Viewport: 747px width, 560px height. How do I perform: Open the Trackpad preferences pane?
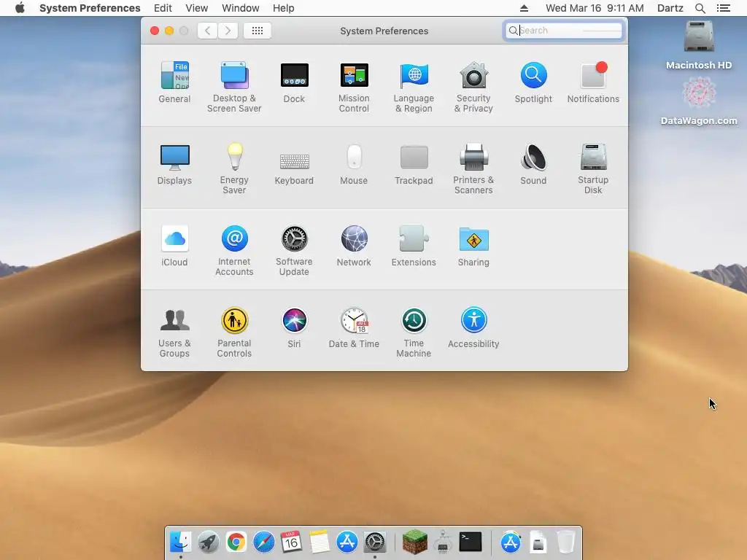tap(414, 164)
